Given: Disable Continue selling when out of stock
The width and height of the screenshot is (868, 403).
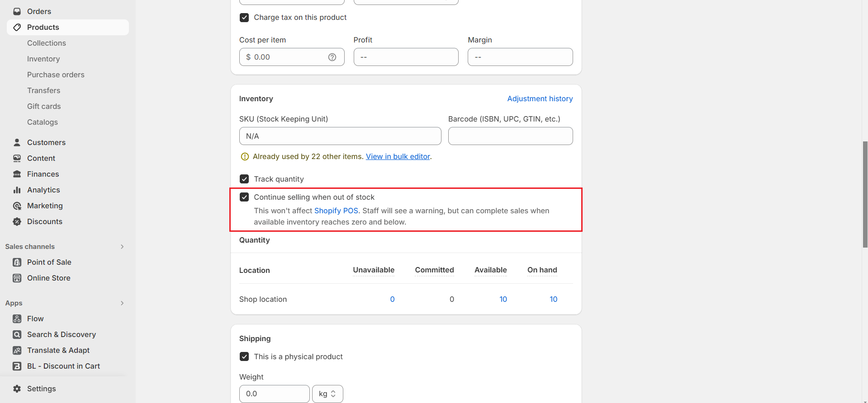Looking at the screenshot, I should pos(244,197).
